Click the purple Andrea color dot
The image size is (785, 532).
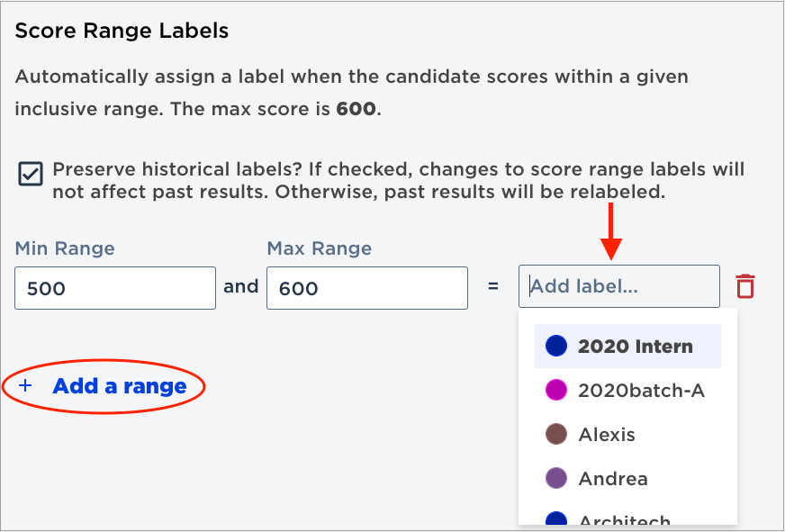[x=556, y=478]
